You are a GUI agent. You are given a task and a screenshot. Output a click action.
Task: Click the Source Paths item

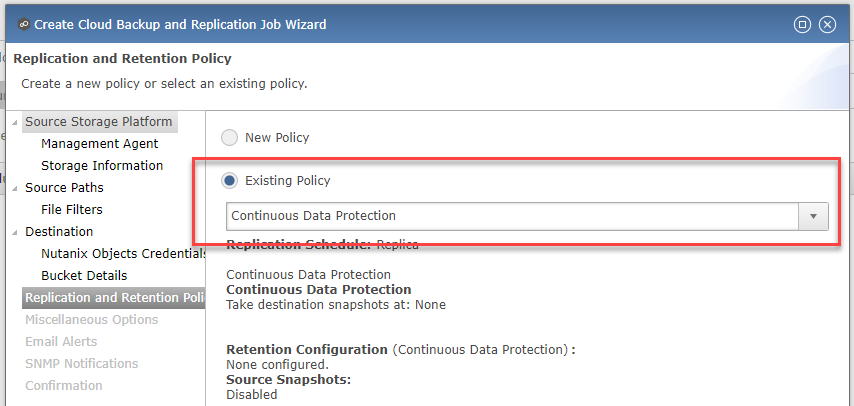pos(64,187)
